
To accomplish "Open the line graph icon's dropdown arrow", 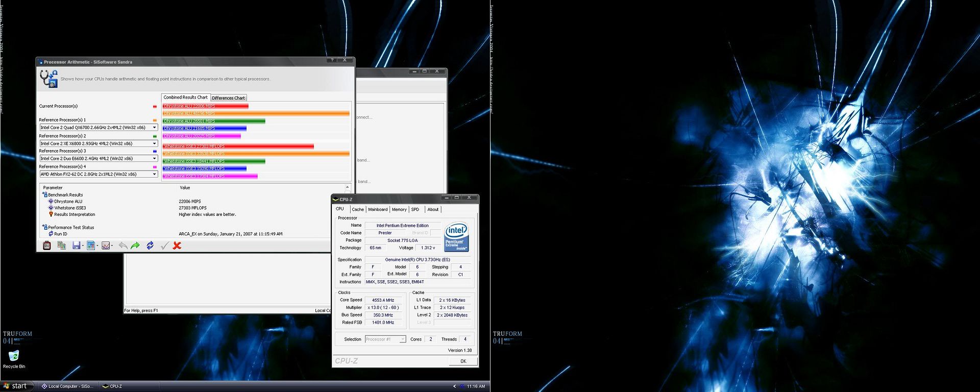I will coord(112,246).
